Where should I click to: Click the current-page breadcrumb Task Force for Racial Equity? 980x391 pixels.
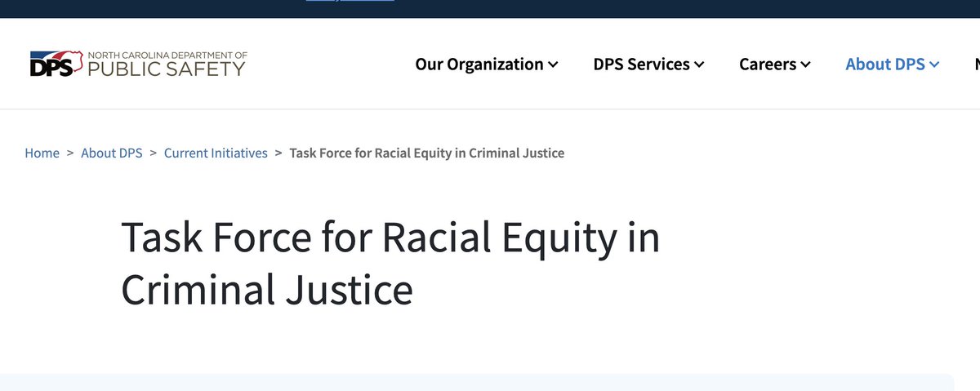click(x=427, y=153)
